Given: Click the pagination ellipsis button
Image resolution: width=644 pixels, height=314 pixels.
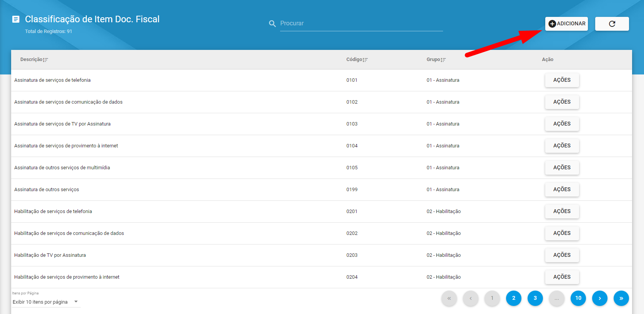Looking at the screenshot, I should 557,298.
